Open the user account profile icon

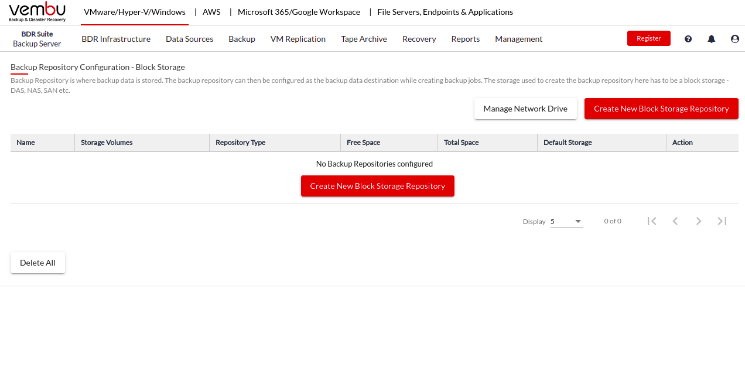tap(735, 39)
